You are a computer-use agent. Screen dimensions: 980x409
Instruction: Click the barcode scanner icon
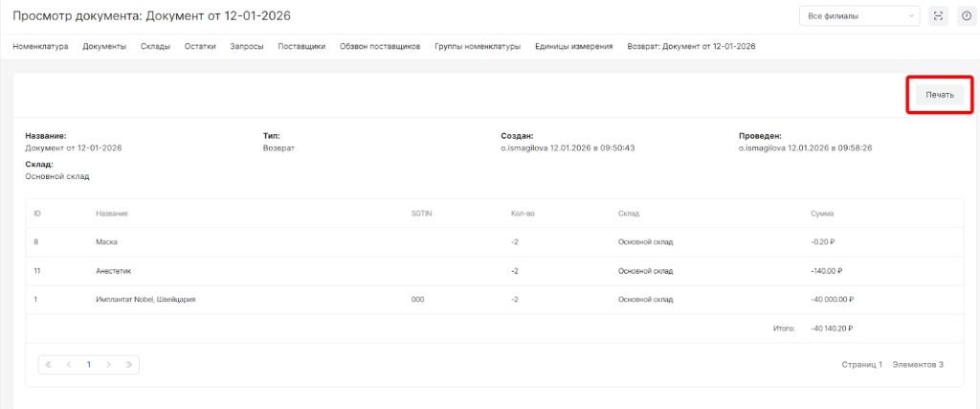click(x=938, y=16)
